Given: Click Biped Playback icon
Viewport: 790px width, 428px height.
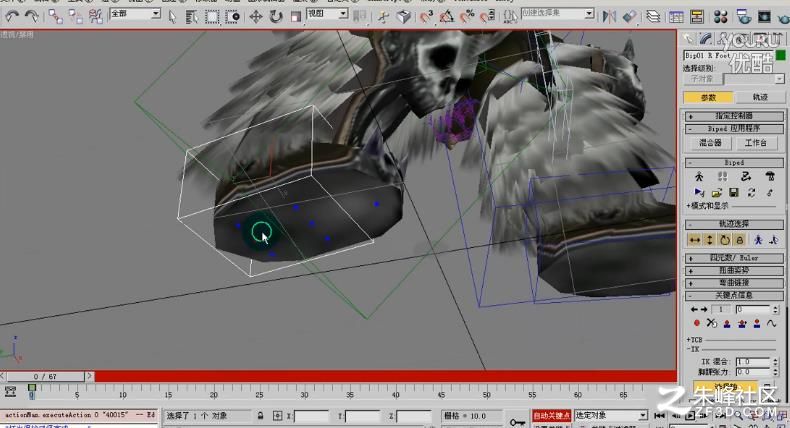Looking at the screenshot, I should point(699,193).
